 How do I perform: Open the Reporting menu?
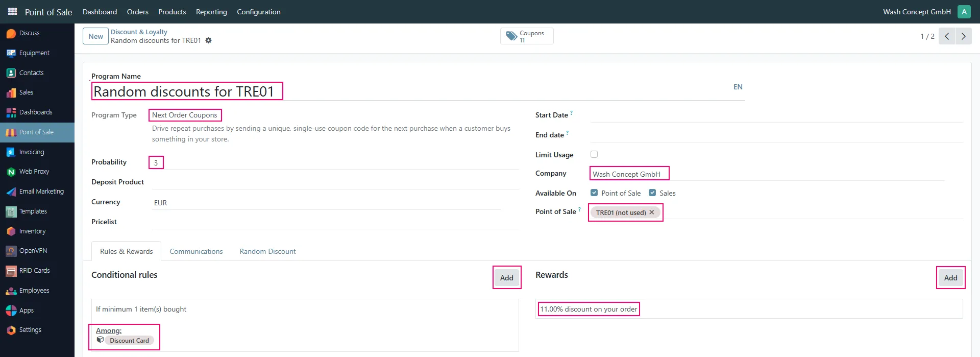pos(211,12)
